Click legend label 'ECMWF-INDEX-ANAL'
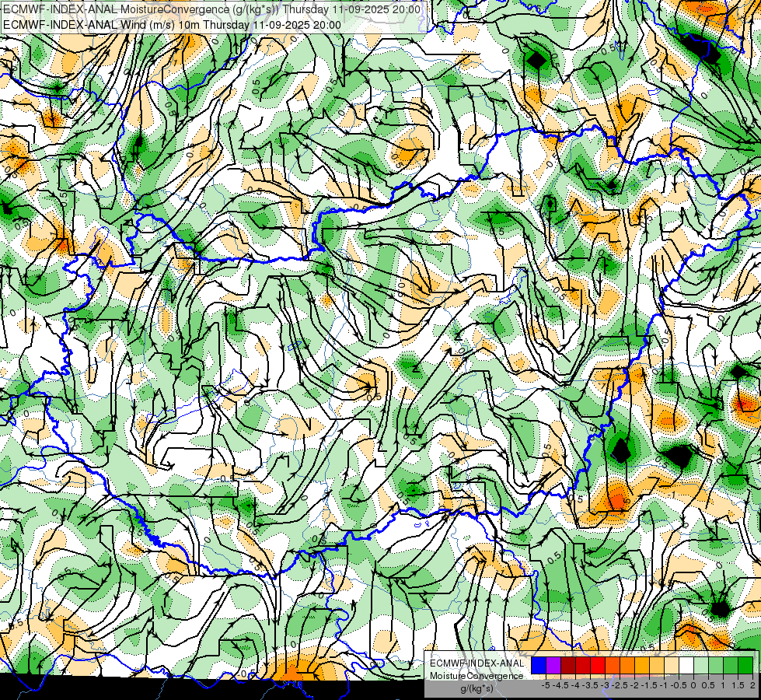The image size is (761, 700). coord(477,663)
